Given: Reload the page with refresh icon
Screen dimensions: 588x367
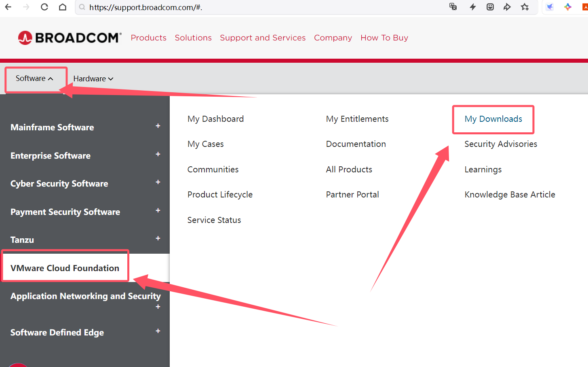Looking at the screenshot, I should click(x=44, y=7).
